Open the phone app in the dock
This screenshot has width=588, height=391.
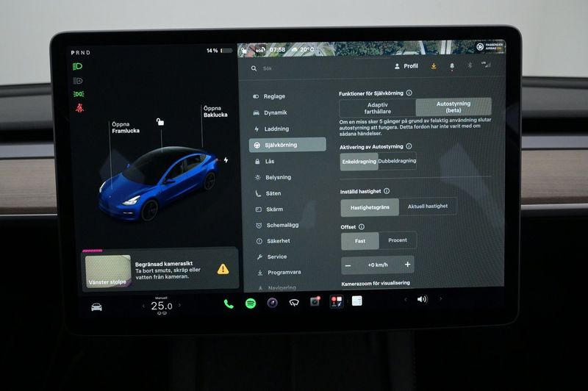[x=229, y=304]
